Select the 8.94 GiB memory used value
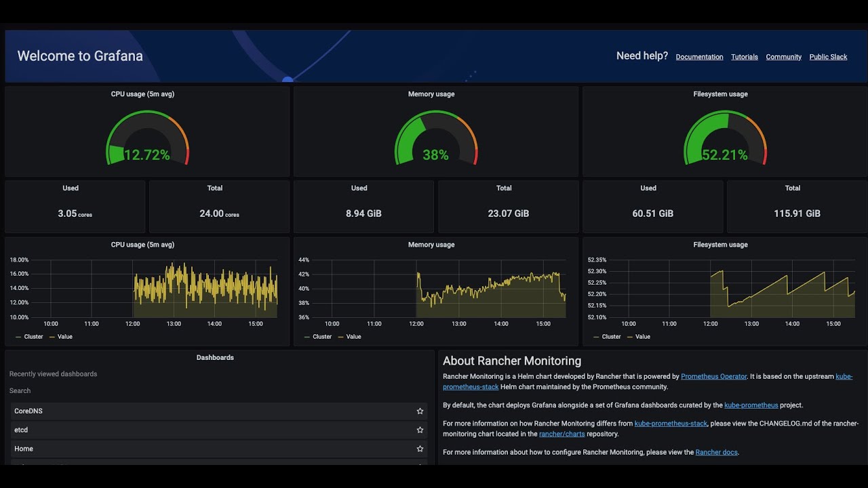 click(x=363, y=213)
